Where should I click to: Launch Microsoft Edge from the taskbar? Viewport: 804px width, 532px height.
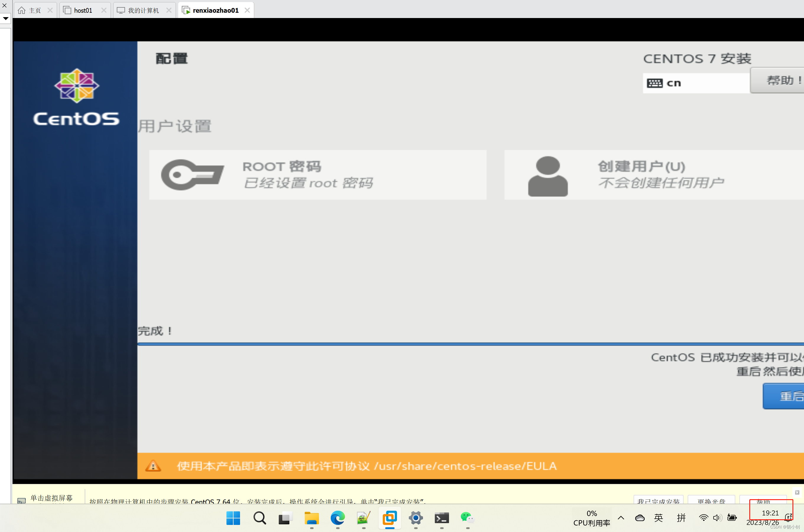(338, 518)
